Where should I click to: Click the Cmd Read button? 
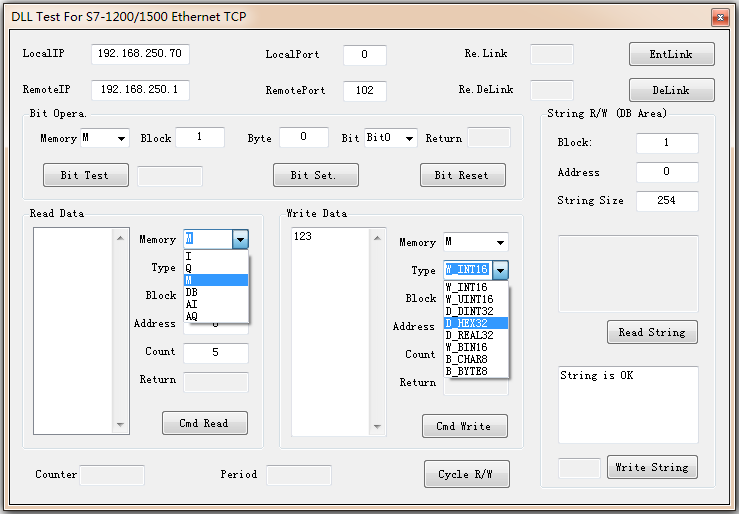click(204, 423)
